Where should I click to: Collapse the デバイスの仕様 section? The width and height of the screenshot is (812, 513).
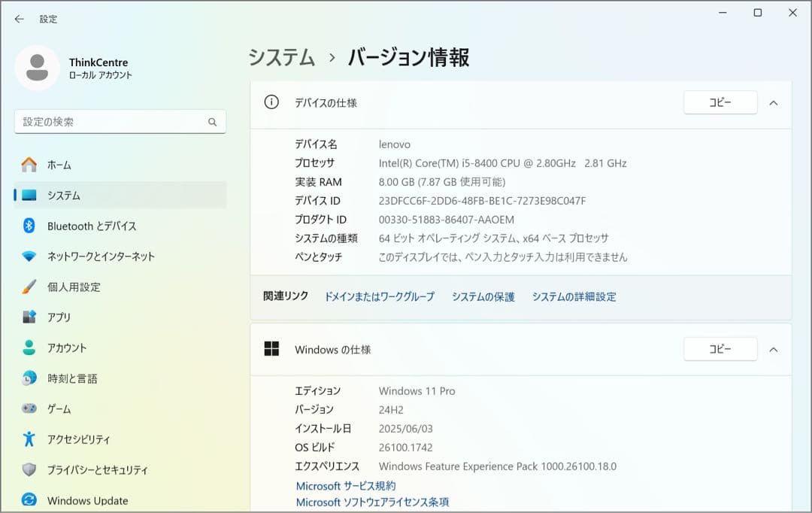(774, 103)
